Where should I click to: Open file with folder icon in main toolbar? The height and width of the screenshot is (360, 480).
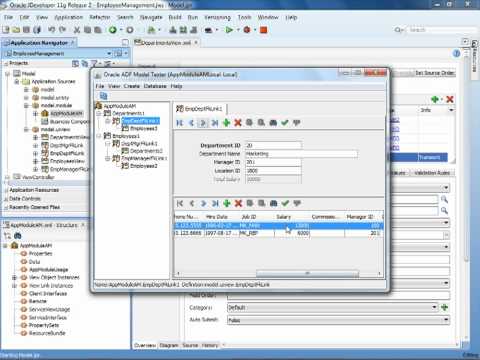click(16, 30)
